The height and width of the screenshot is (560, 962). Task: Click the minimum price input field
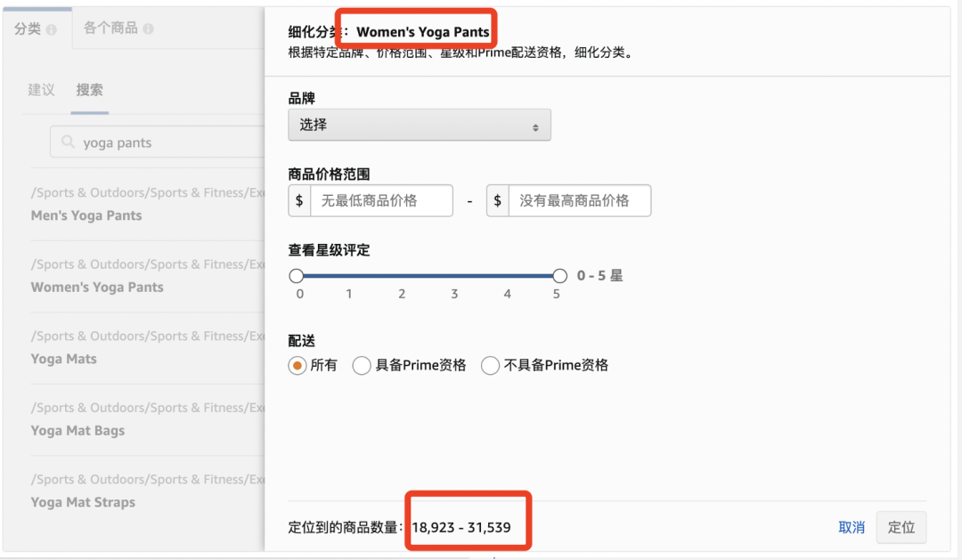tap(383, 200)
